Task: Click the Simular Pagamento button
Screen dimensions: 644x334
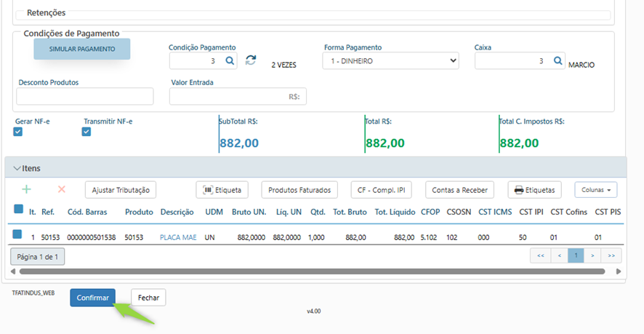Action: [x=82, y=49]
